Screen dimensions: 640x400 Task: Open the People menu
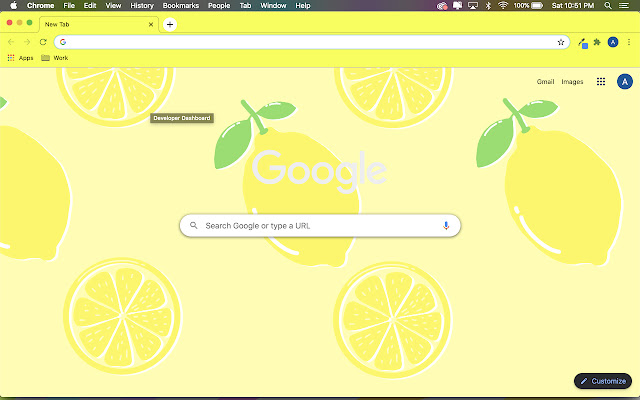coord(219,5)
